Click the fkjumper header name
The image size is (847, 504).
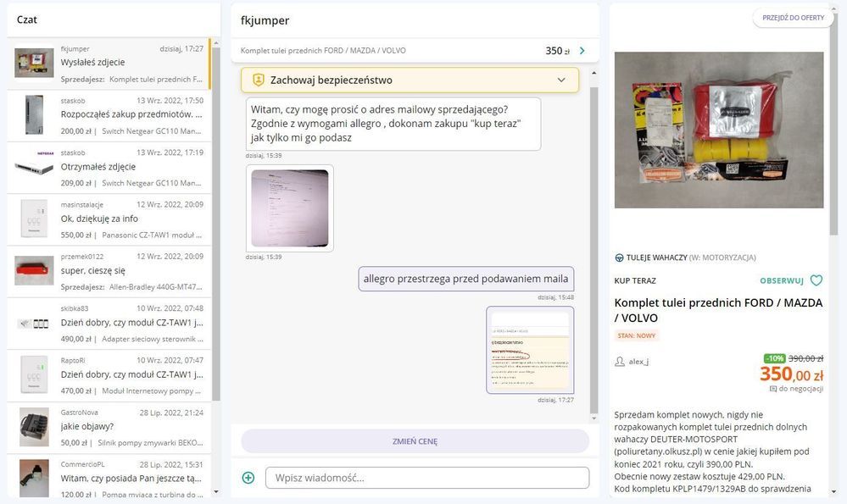[x=265, y=20]
